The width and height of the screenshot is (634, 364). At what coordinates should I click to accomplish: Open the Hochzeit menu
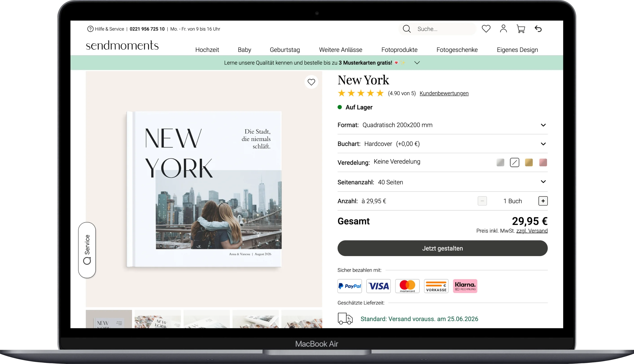[207, 50]
